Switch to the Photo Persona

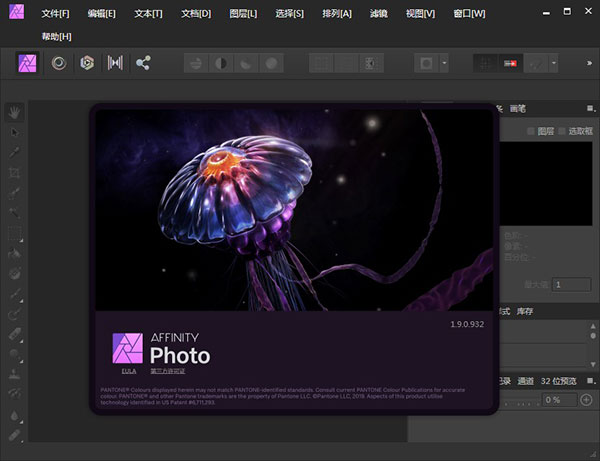28,63
